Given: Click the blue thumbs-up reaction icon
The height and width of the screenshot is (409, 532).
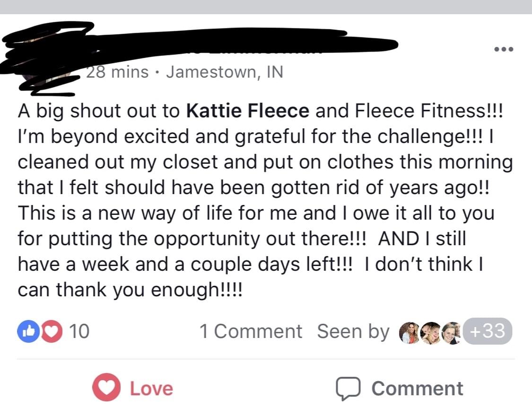Looking at the screenshot, I should tap(28, 331).
